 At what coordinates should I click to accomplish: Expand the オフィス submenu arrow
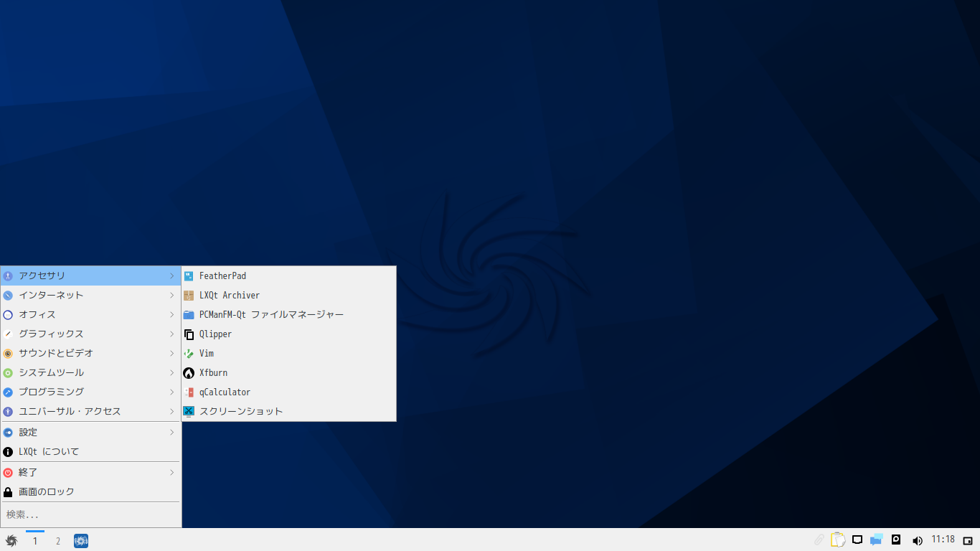coord(172,314)
